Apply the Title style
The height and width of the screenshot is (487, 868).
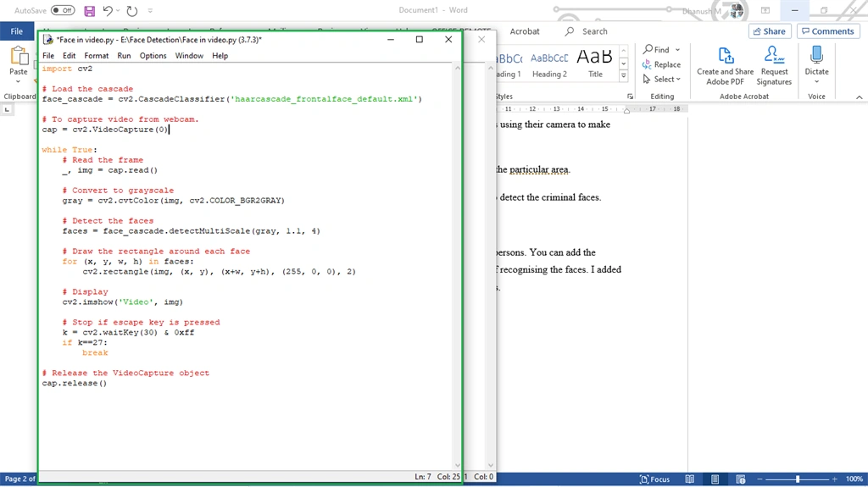click(x=595, y=65)
